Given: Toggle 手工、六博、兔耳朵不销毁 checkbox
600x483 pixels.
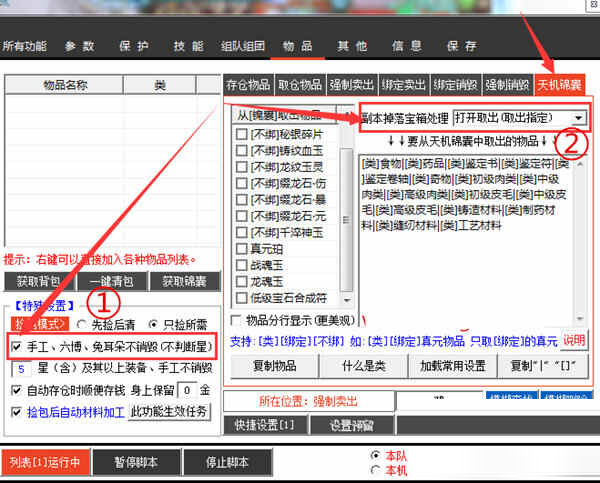Looking at the screenshot, I should [16, 347].
